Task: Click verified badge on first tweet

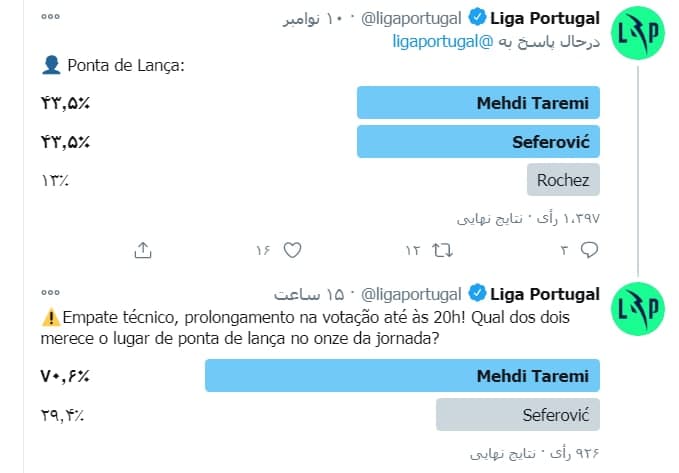Action: click(477, 18)
